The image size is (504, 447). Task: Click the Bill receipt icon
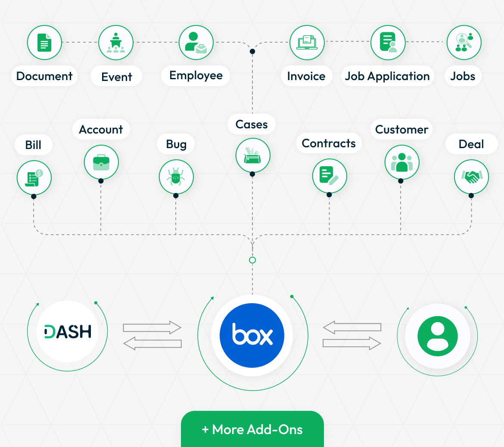(x=34, y=178)
